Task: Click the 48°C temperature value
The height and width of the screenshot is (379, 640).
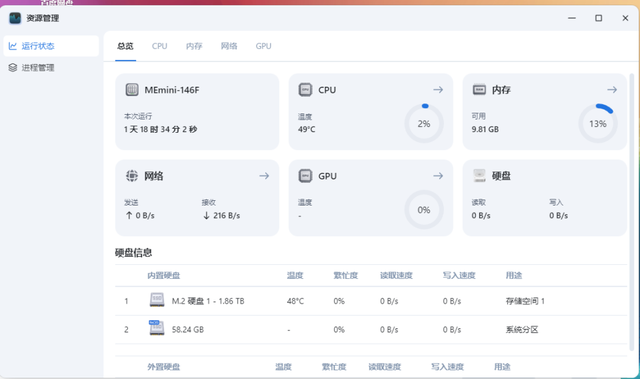Action: (296, 301)
